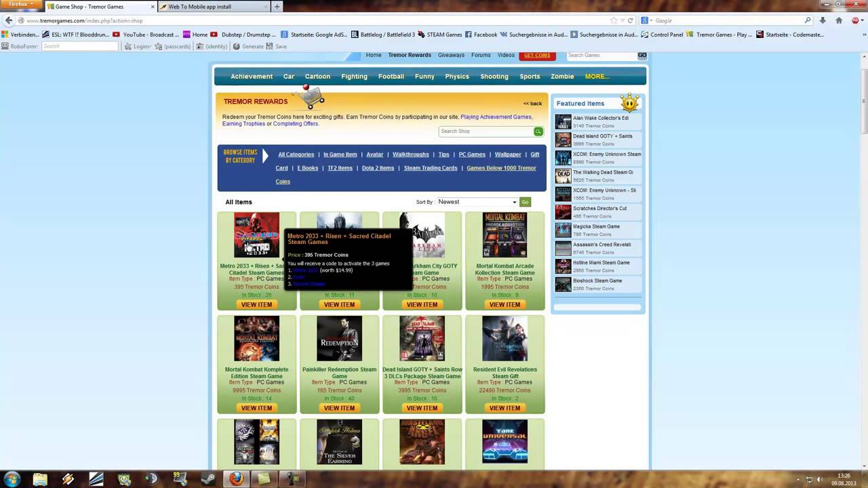
Task: Open RoboForm Logins toolbar item
Action: [x=138, y=46]
